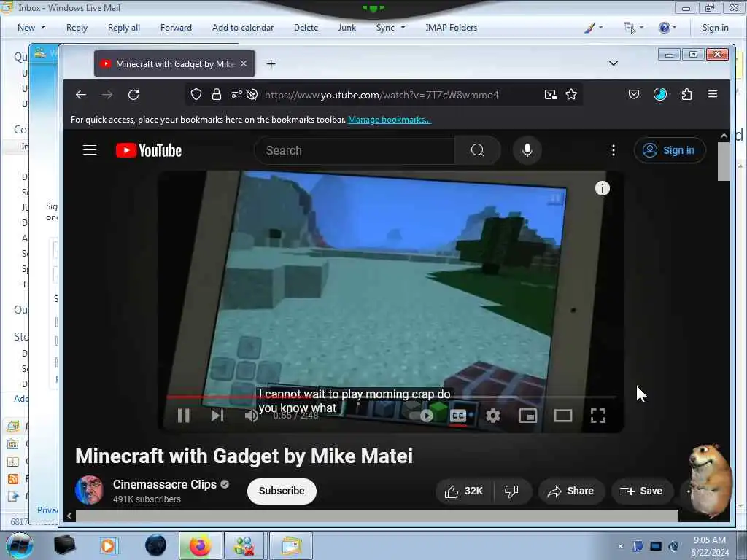Open the New dropdown in Windows Live Mail
Screen dimensions: 747x560
coord(31,28)
